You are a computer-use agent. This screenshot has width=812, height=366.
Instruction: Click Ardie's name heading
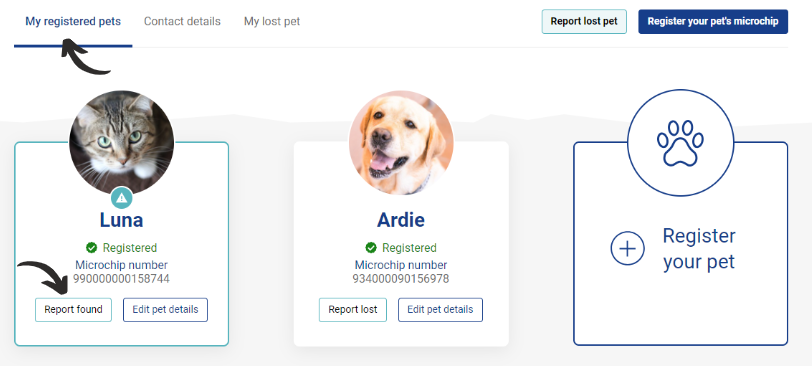click(401, 220)
